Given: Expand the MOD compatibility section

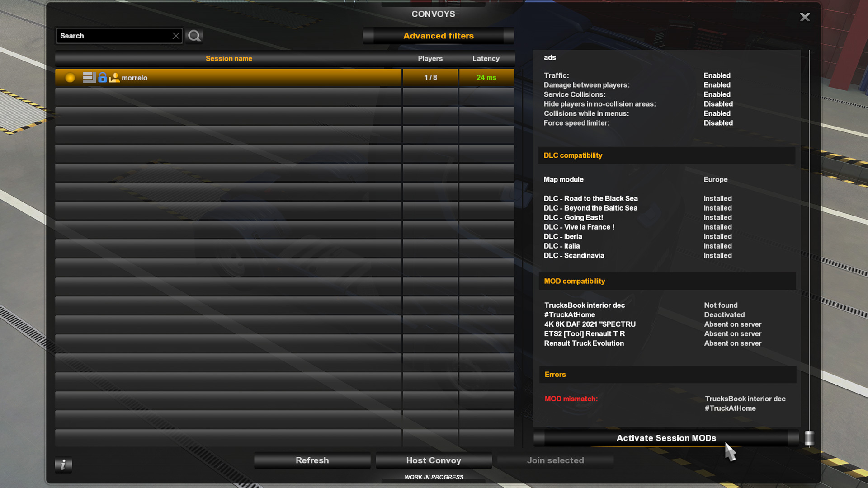Looking at the screenshot, I should click(x=574, y=281).
